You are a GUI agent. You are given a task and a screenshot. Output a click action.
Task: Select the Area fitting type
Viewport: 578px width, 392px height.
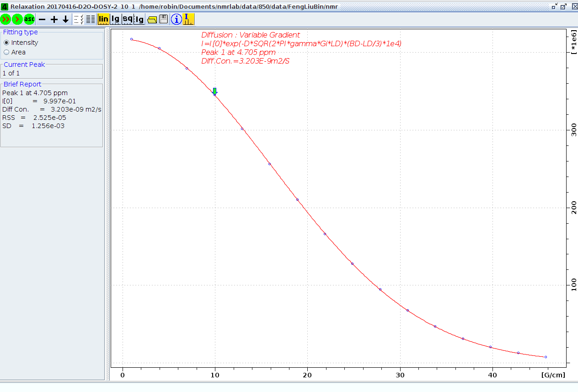(x=6, y=52)
